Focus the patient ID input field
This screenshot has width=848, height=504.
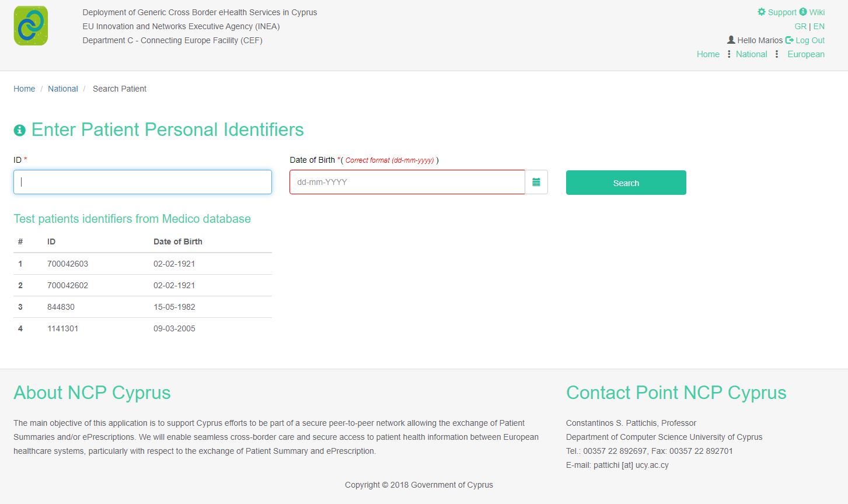142,182
